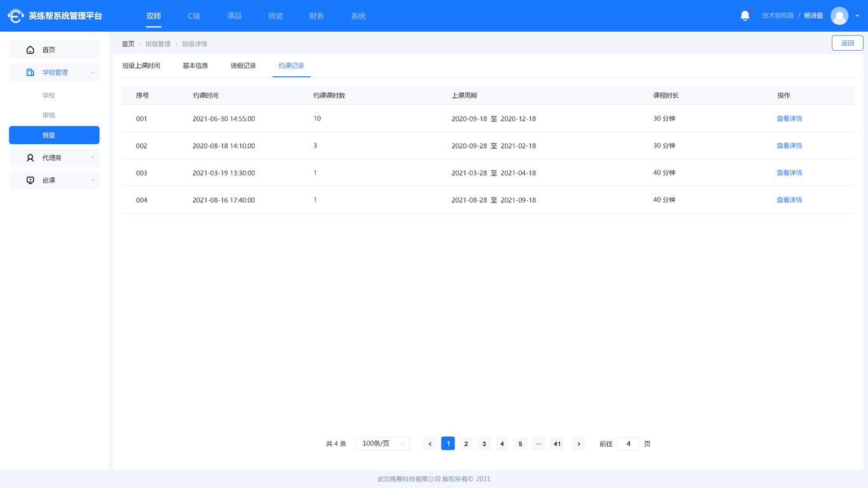The image size is (868, 488).
Task: Select the C端 top menu
Action: pos(194,16)
